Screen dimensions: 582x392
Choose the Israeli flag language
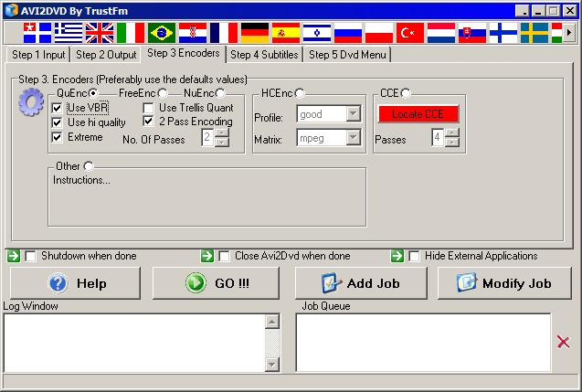tap(317, 33)
